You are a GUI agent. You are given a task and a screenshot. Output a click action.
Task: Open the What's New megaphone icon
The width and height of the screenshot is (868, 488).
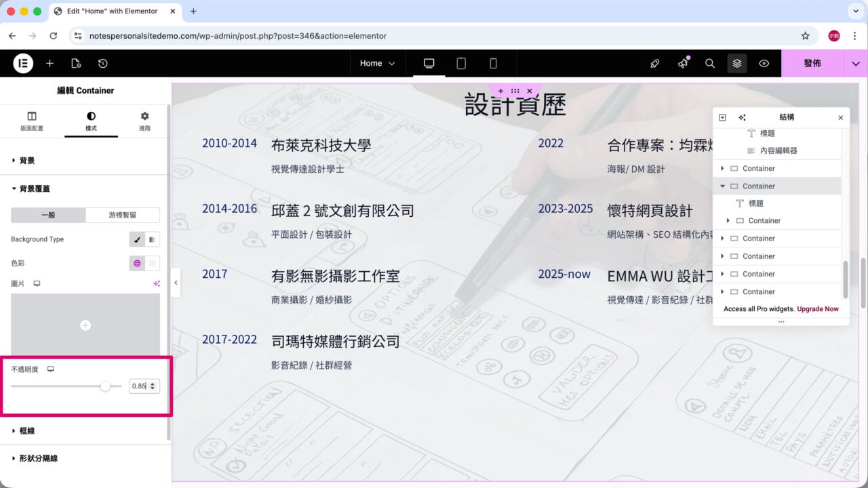(x=683, y=63)
